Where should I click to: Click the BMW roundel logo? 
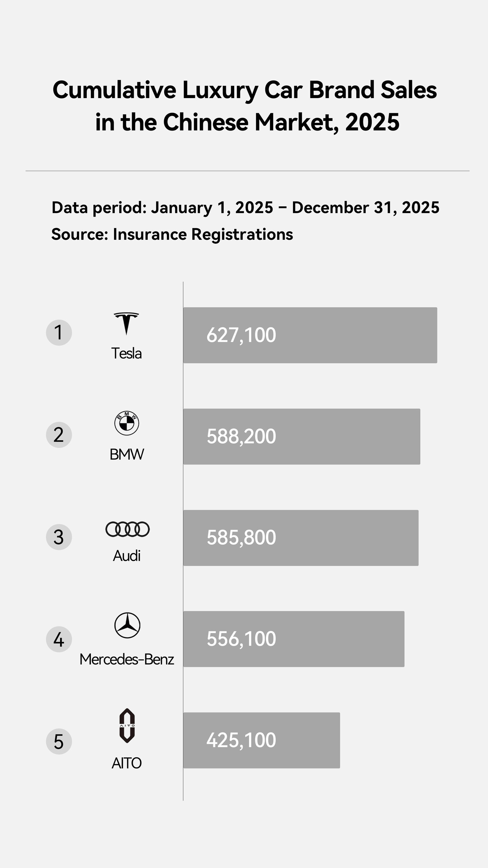click(x=127, y=423)
